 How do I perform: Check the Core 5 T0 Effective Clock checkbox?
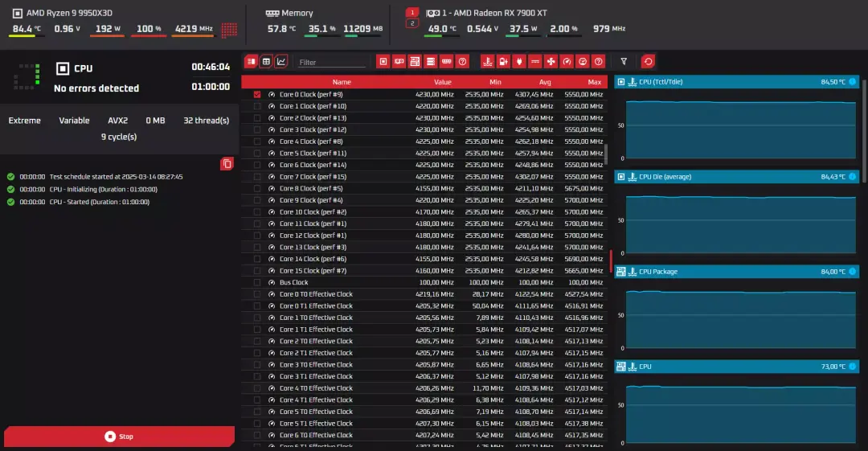click(257, 412)
